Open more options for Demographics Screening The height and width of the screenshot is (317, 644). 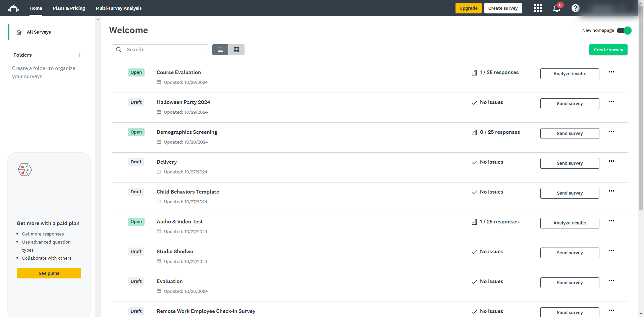611,131
